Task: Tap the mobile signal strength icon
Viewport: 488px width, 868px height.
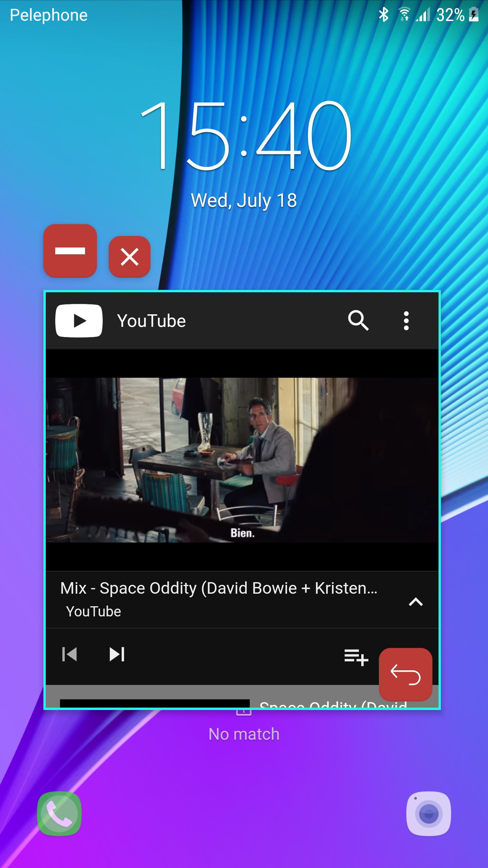Action: coord(423,15)
